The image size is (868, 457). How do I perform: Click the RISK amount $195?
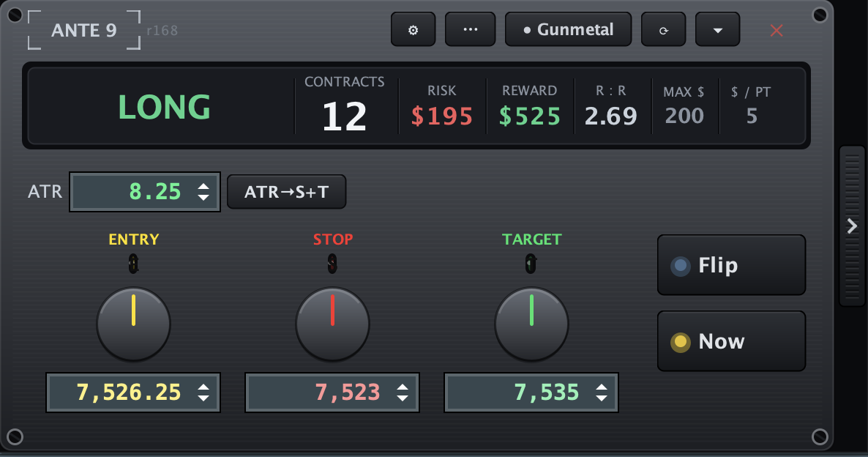coord(442,116)
